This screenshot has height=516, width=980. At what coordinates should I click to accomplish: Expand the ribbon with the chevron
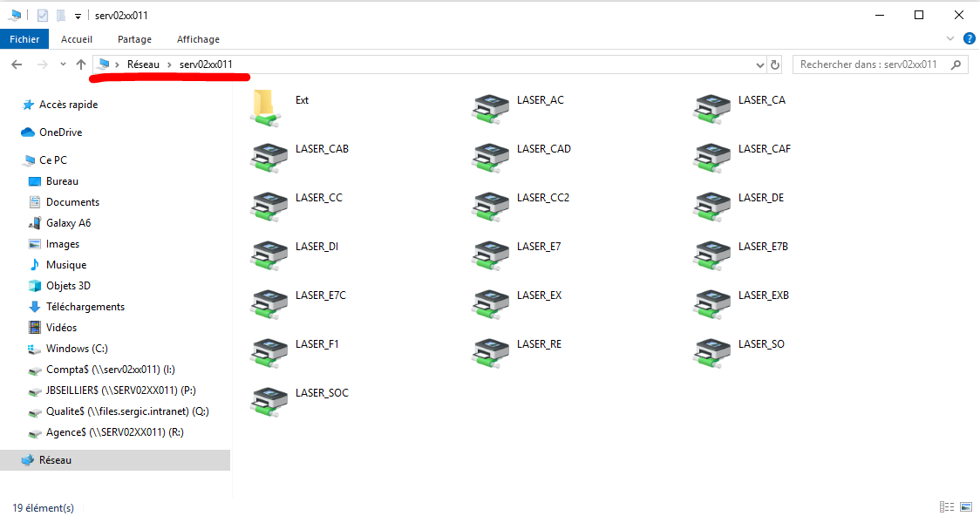950,38
